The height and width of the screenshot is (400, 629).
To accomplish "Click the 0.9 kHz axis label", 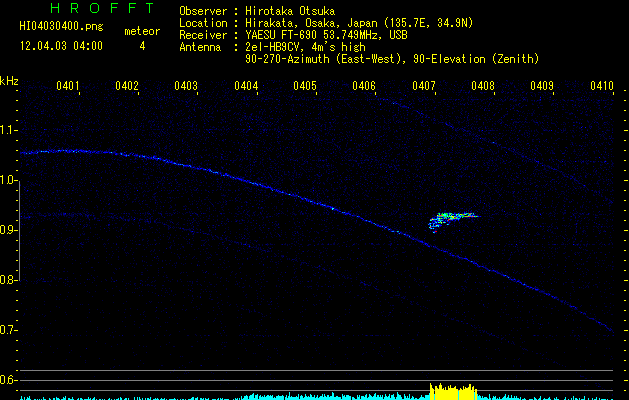I will point(8,230).
